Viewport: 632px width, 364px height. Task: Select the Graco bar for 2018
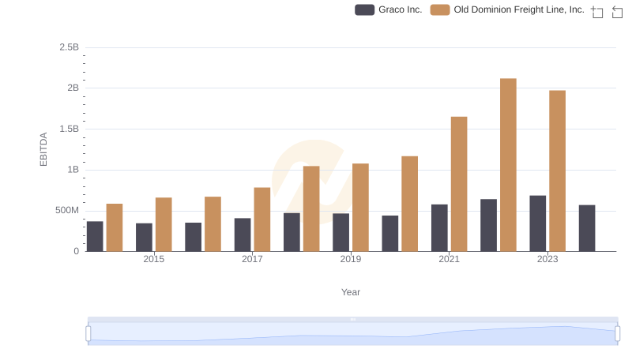click(292, 232)
